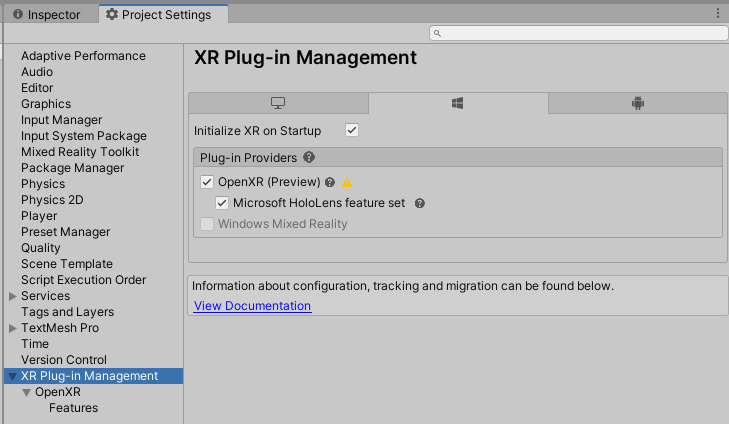
Task: Select Input System Package category
Action: coord(84,136)
